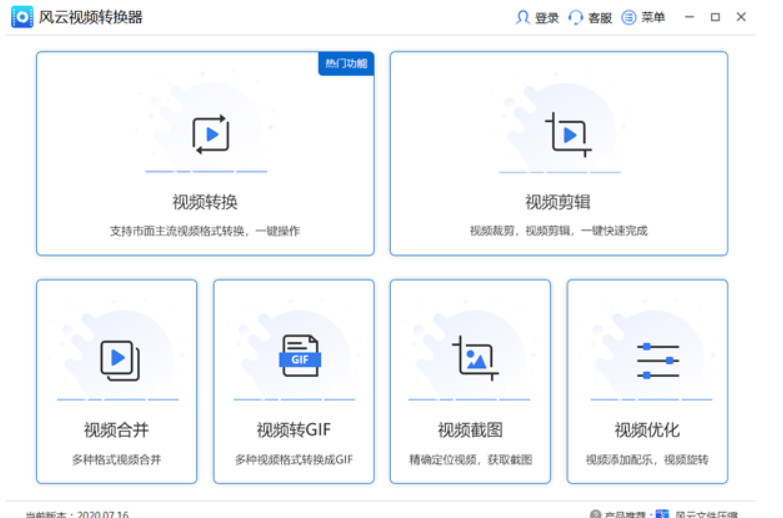783x518 pixels.
Task: Click the 登录 user icon
Action: click(522, 17)
